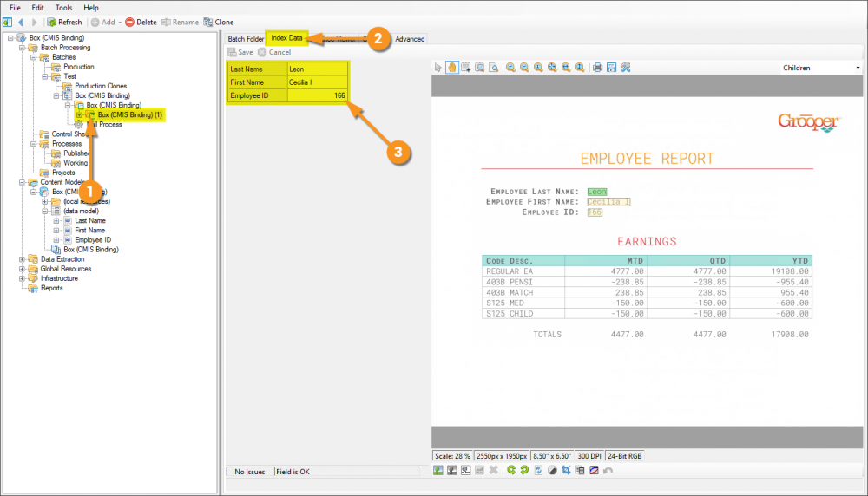Collapse the Batch Processing node
Screen dimensions: 868x496
pos(22,48)
